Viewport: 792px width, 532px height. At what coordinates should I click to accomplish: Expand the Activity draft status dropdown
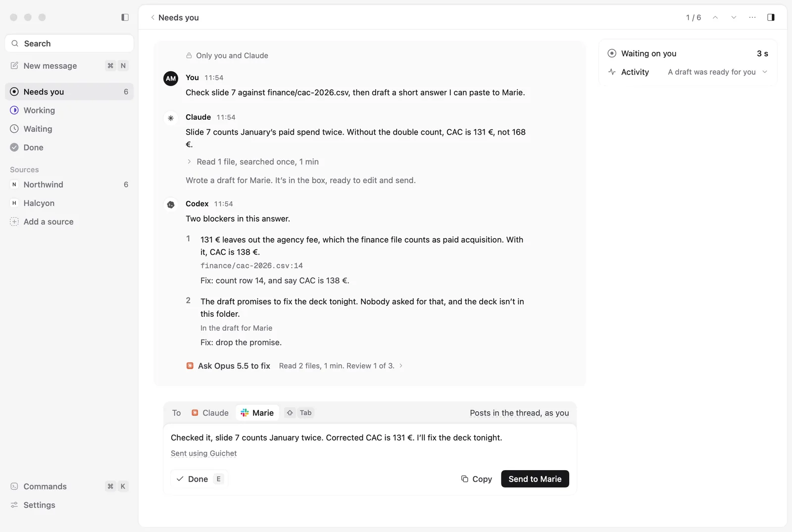765,72
